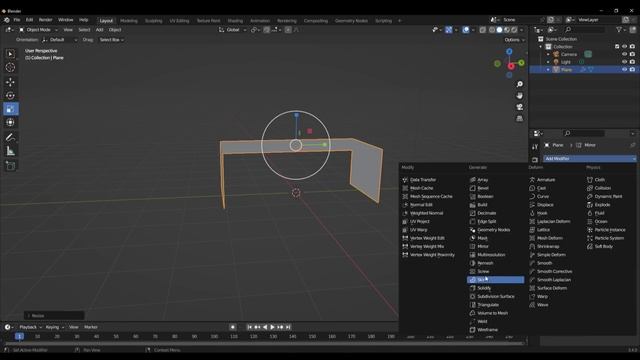Image resolution: width=640 pixels, height=360 pixels.
Task: Toggle Light visibility eye in outliner
Action: pyautogui.click(x=624, y=62)
